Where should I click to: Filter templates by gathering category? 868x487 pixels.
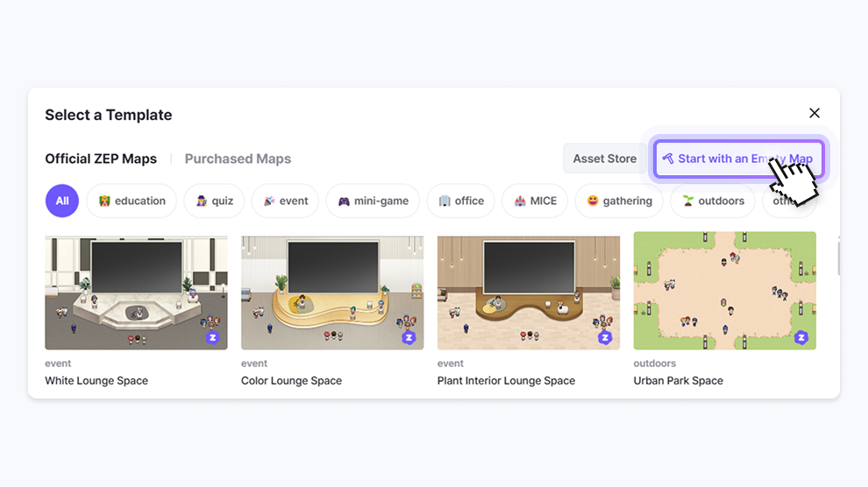pos(619,201)
